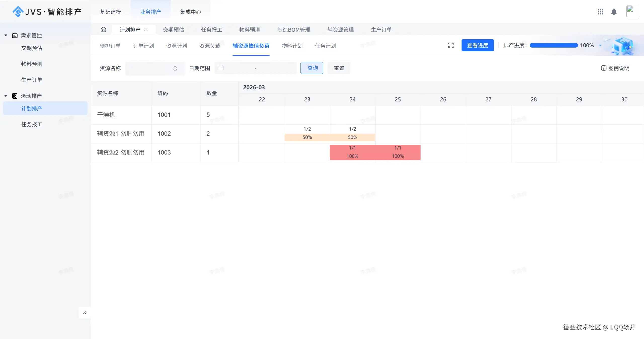
Task: Open the apps grid icon top right
Action: pyautogui.click(x=600, y=12)
